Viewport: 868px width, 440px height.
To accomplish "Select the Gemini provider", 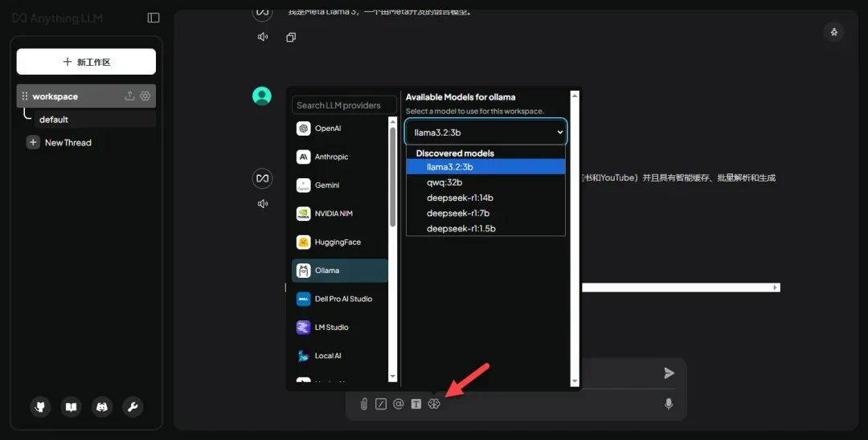I will point(340,185).
